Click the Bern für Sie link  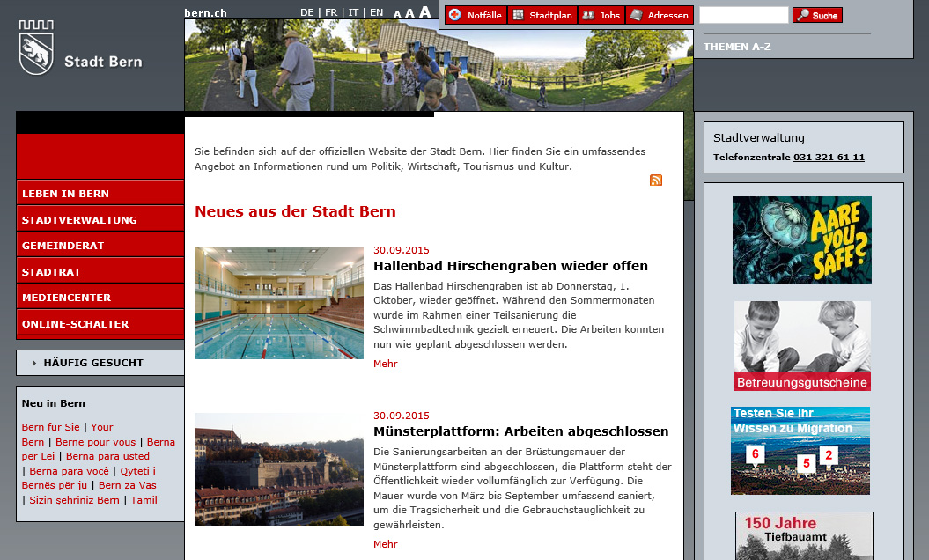[50, 427]
